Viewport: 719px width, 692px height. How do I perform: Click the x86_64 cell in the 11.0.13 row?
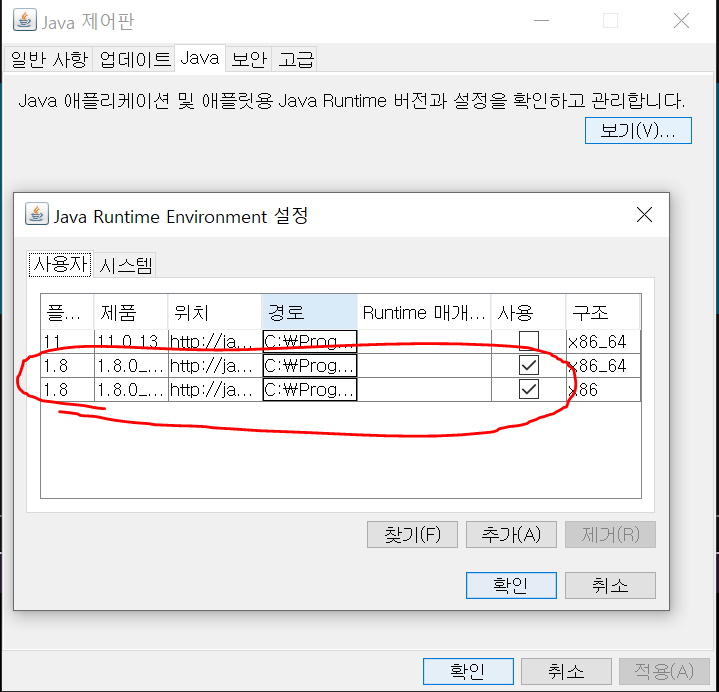603,342
